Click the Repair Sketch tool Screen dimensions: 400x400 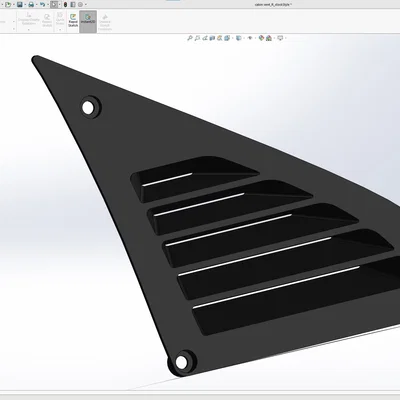(x=47, y=20)
